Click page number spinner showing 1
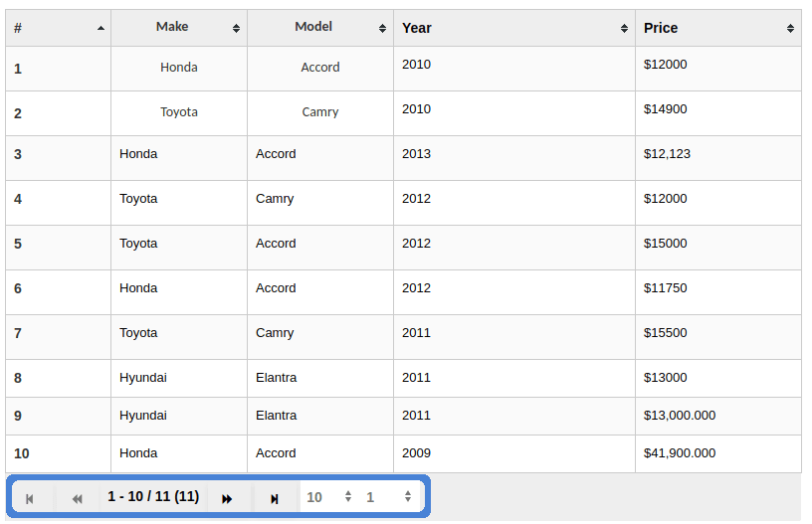Image resolution: width=812 pixels, height=524 pixels. click(x=388, y=497)
